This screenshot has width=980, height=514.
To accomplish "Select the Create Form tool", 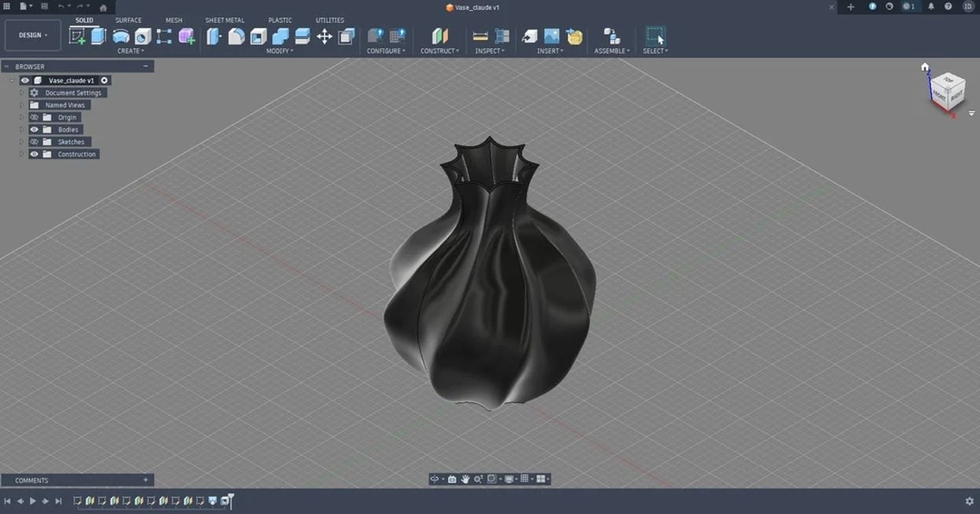I will point(187,36).
